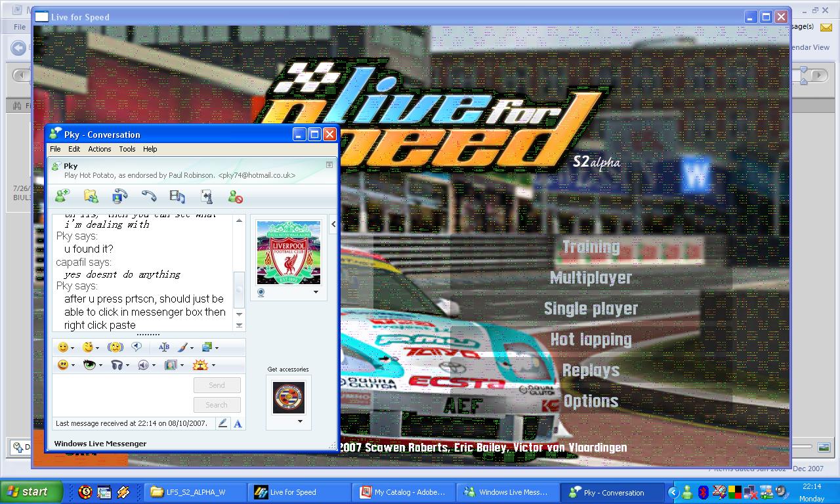Collapse the display picture side panel
This screenshot has height=504, width=840.
333,224
